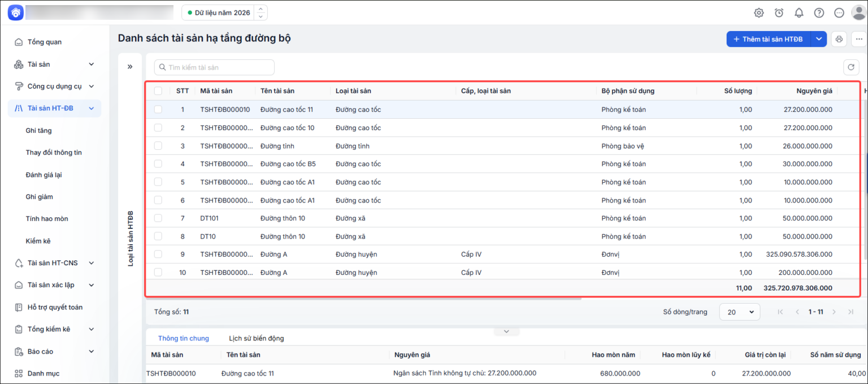868x384 pixels.
Task: Expand the Tài sản xác lập chevron
Action: click(x=92, y=285)
